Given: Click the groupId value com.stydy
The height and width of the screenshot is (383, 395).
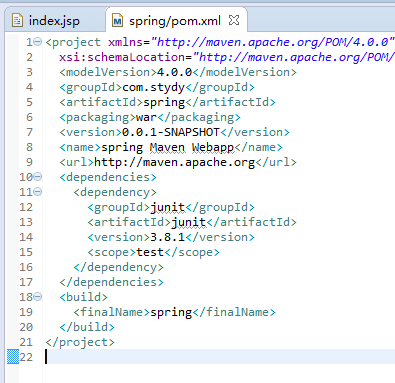Looking at the screenshot, I should pyautogui.click(x=153, y=87).
